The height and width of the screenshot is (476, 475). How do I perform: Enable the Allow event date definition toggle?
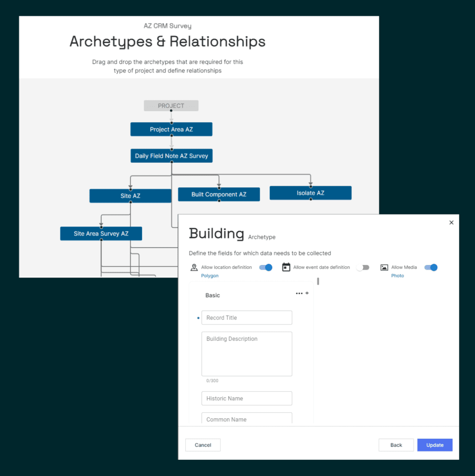click(362, 267)
